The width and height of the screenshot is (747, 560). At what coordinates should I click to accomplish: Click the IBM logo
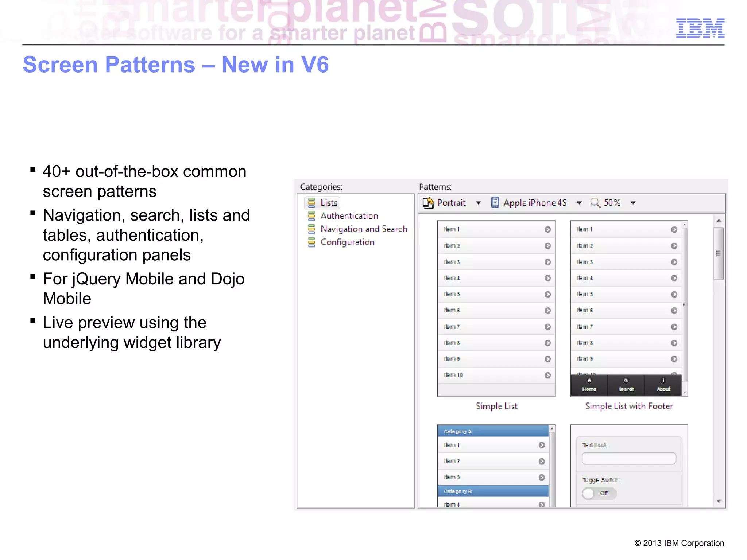(x=700, y=28)
